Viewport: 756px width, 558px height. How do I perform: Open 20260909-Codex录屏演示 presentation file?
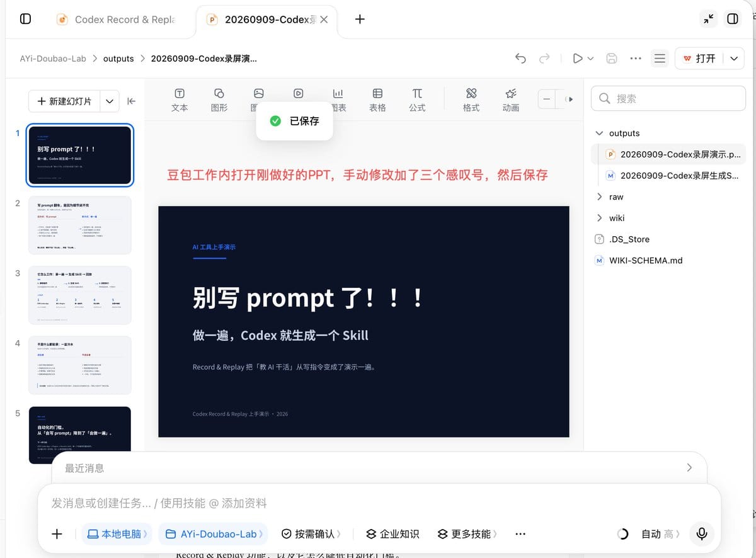click(x=668, y=154)
